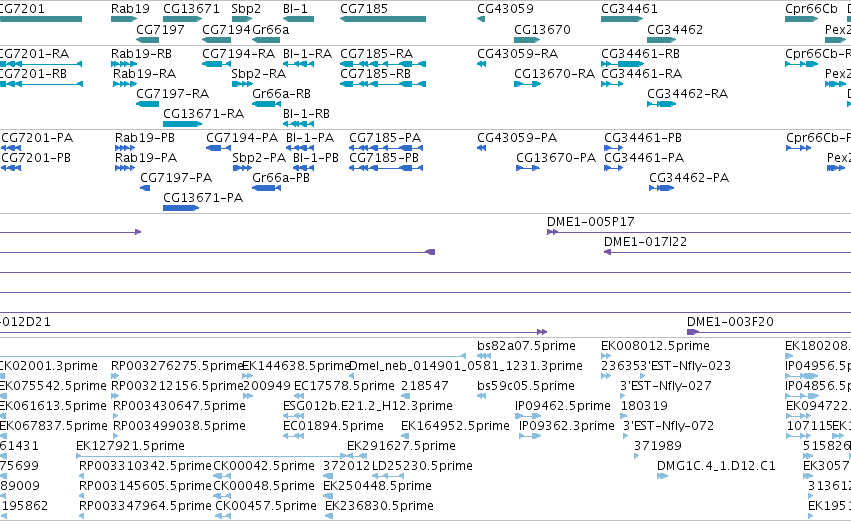
Task: Click the CG7197 gene label
Action: pyautogui.click(x=160, y=29)
